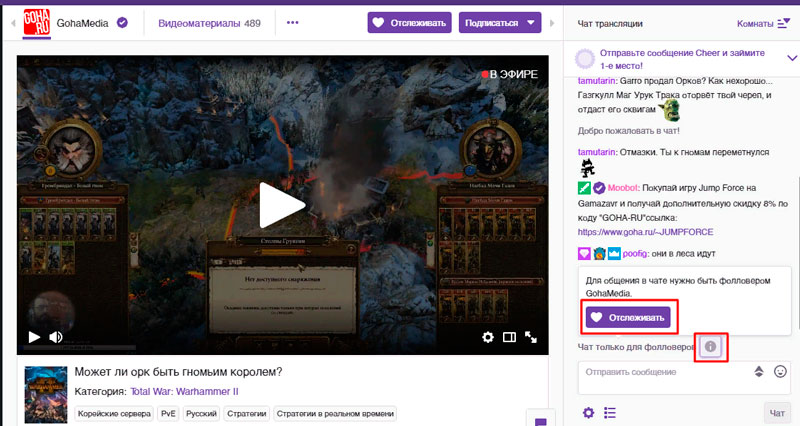Send message with the Чат button
The height and width of the screenshot is (426, 800).
777,413
